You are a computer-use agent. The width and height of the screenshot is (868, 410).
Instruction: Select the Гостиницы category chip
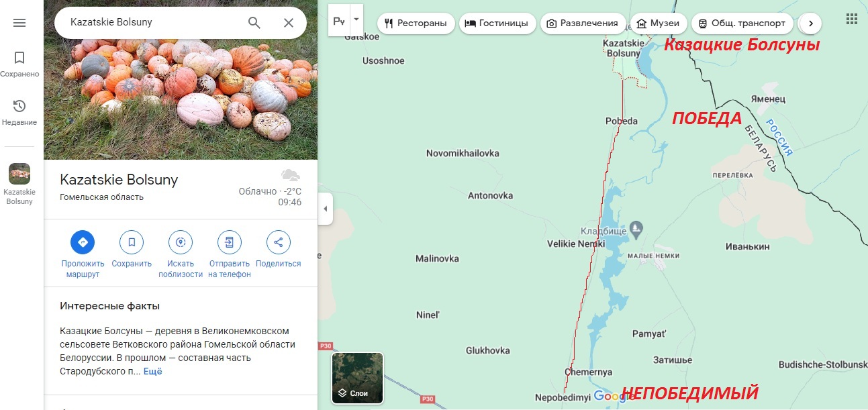497,23
